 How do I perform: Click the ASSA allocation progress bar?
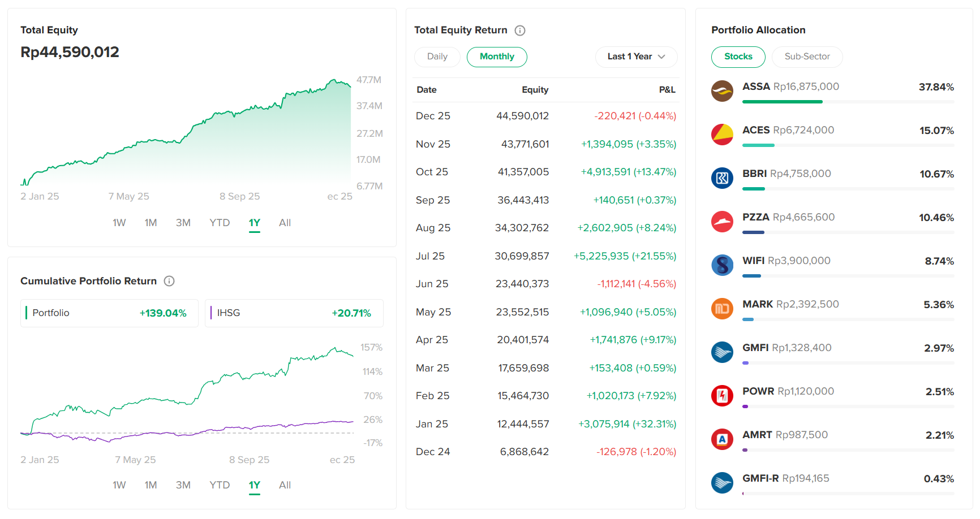click(848, 102)
